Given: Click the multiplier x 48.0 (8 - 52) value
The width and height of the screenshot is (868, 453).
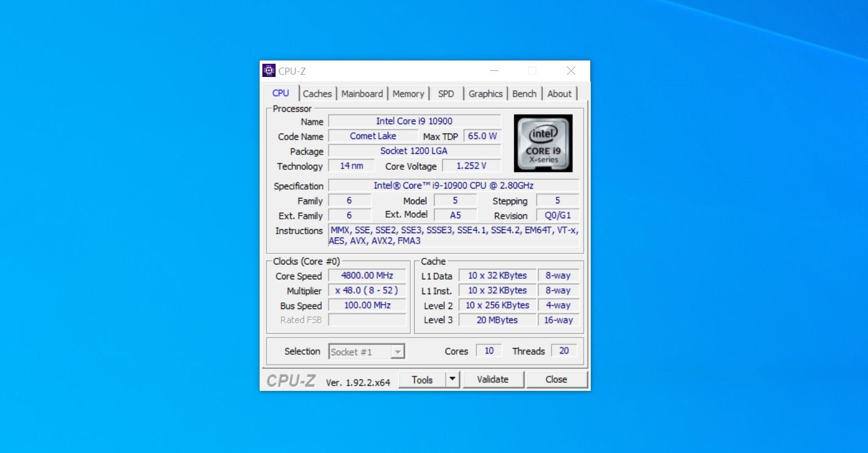Looking at the screenshot, I should pyautogui.click(x=367, y=290).
